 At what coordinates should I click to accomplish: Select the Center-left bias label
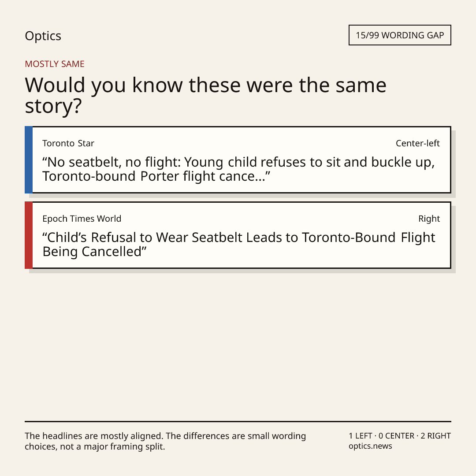pos(417,143)
